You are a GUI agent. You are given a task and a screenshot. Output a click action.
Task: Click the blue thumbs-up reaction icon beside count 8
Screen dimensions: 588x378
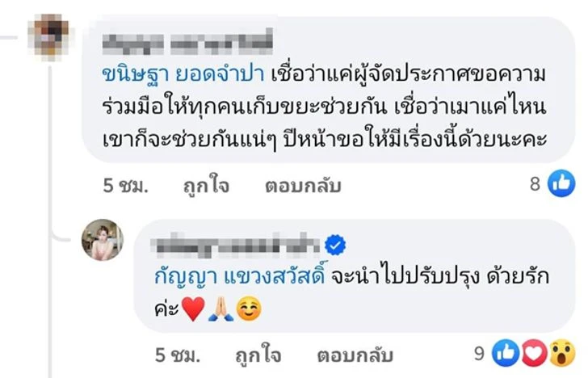(560, 185)
